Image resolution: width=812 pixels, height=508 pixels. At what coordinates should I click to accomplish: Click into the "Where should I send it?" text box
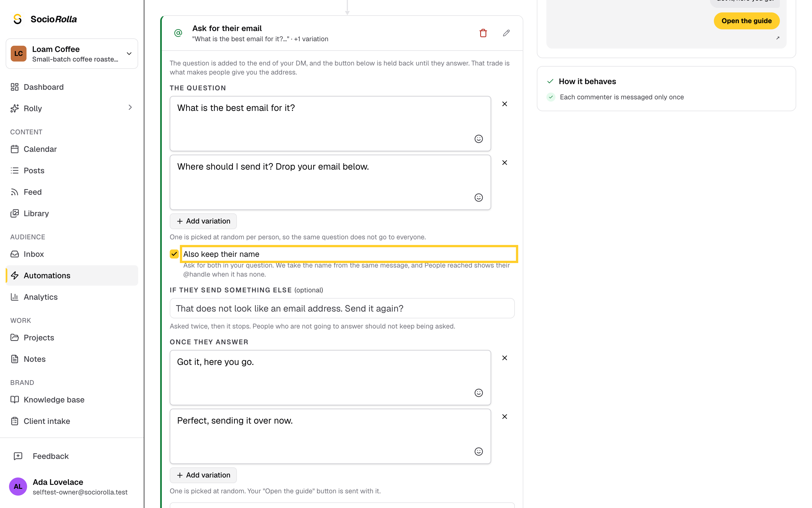coord(330,182)
